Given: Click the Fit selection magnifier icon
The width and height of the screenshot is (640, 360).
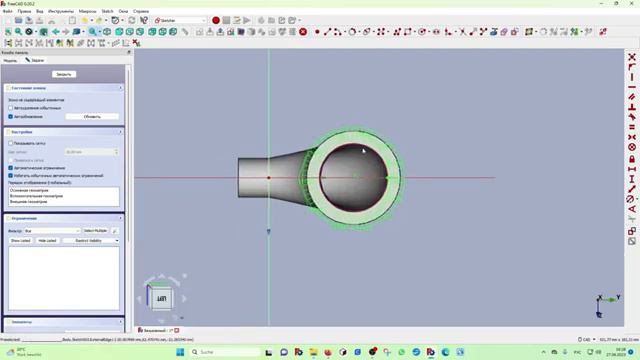Looking at the screenshot, I should (x=18, y=32).
